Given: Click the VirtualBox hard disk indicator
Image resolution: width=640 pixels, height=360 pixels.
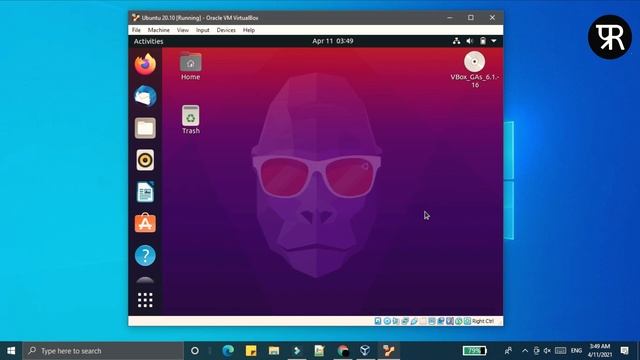Looking at the screenshot, I should pyautogui.click(x=378, y=321).
